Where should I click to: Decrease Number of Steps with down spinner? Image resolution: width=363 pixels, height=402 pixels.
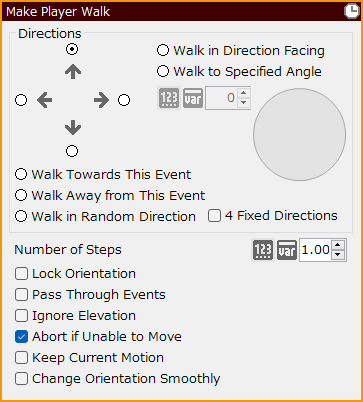338,255
